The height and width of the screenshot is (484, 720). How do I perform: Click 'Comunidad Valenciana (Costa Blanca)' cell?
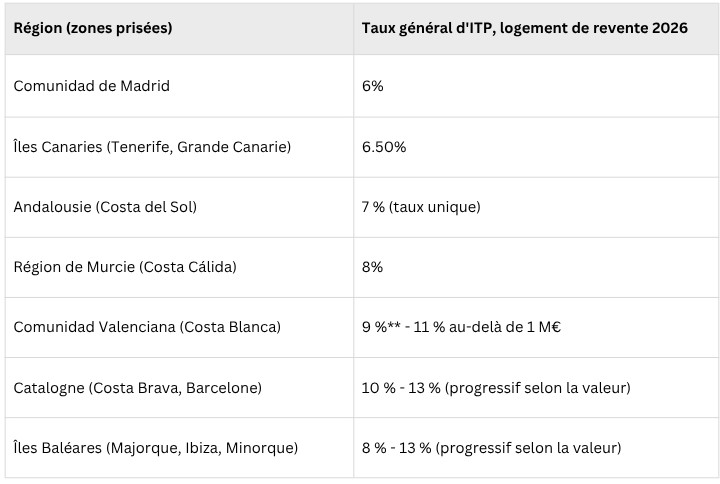coord(179,327)
